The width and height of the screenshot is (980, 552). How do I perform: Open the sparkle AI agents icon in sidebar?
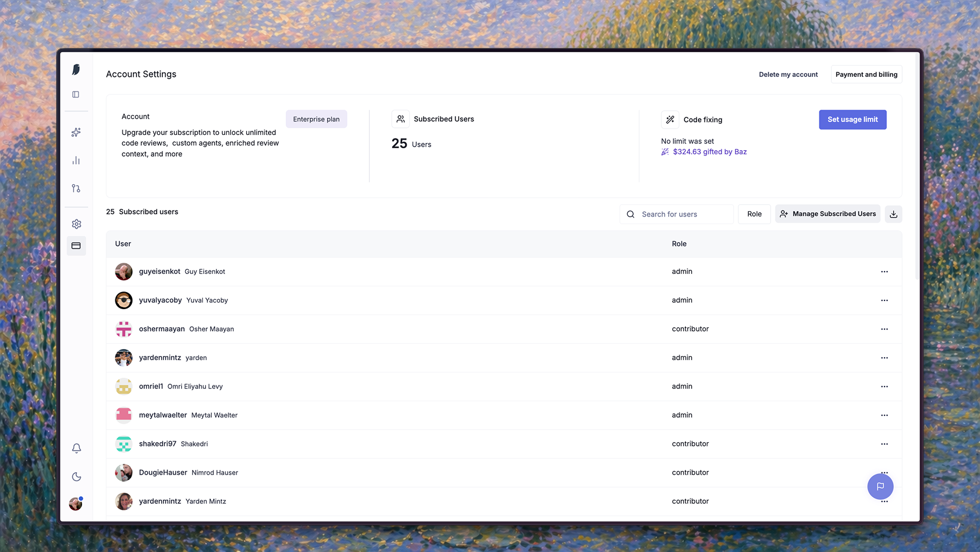[76, 133]
